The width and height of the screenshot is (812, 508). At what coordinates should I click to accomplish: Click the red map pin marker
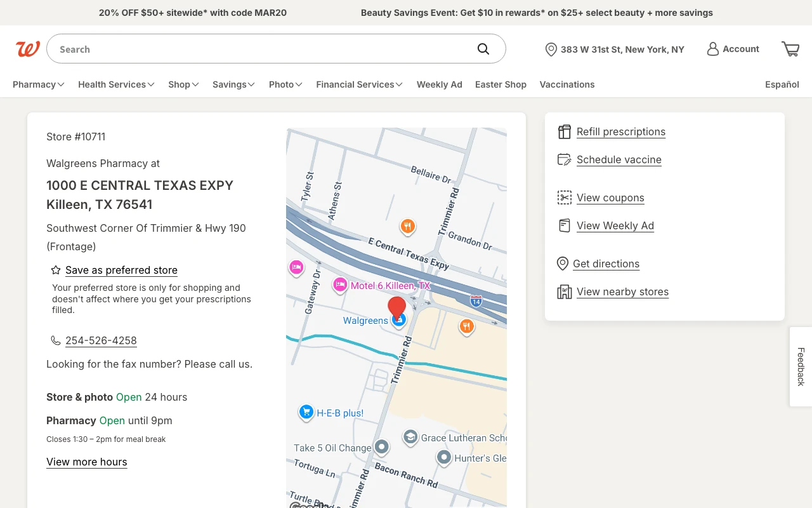pos(397,308)
